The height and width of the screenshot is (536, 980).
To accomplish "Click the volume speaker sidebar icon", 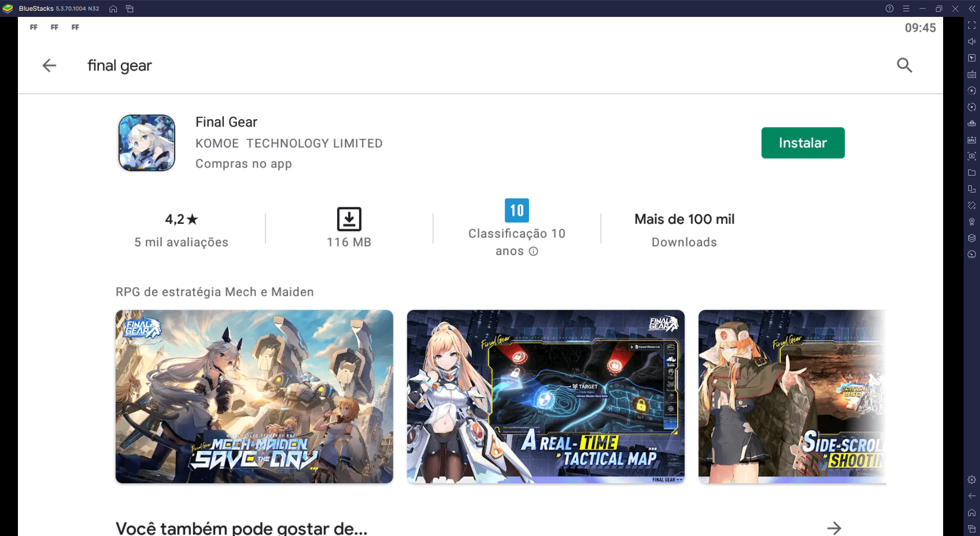I will [x=972, y=41].
